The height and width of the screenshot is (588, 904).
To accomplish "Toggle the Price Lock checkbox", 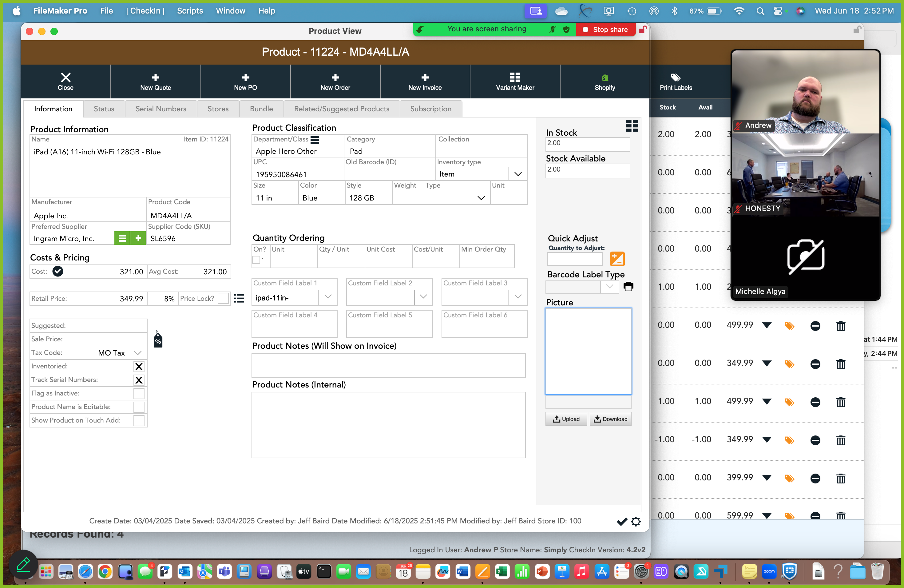I will (223, 299).
